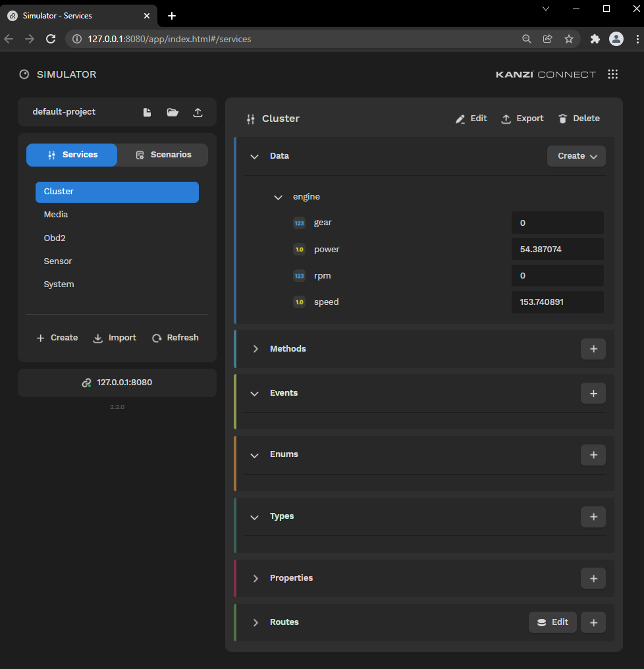Click the trash icon to delete Cluster
The image size is (644, 669).
pos(563,119)
